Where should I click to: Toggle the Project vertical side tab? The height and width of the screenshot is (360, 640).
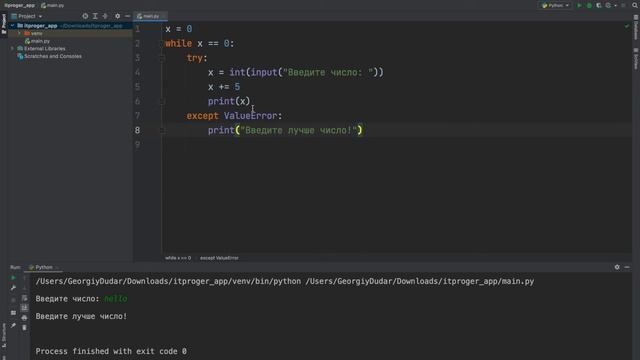4,24
